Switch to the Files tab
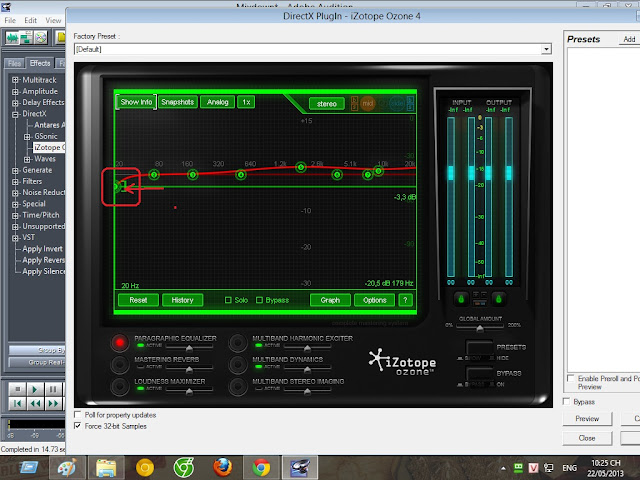This screenshot has height=480, width=640. click(x=14, y=63)
